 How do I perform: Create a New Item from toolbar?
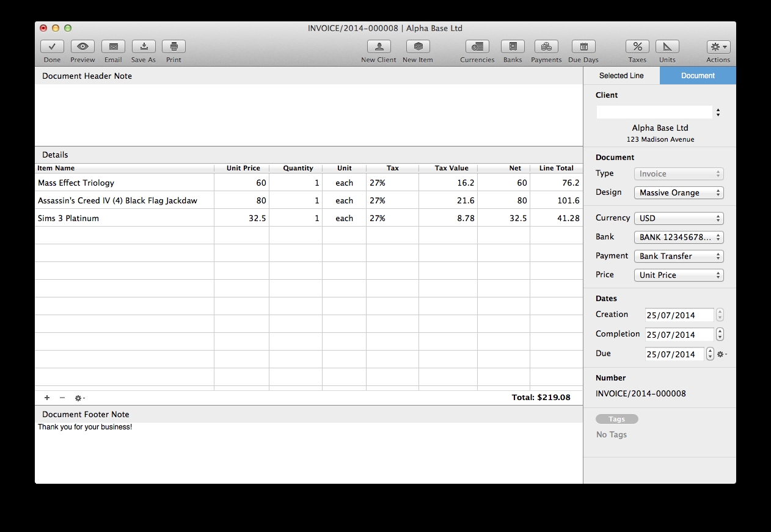(418, 46)
